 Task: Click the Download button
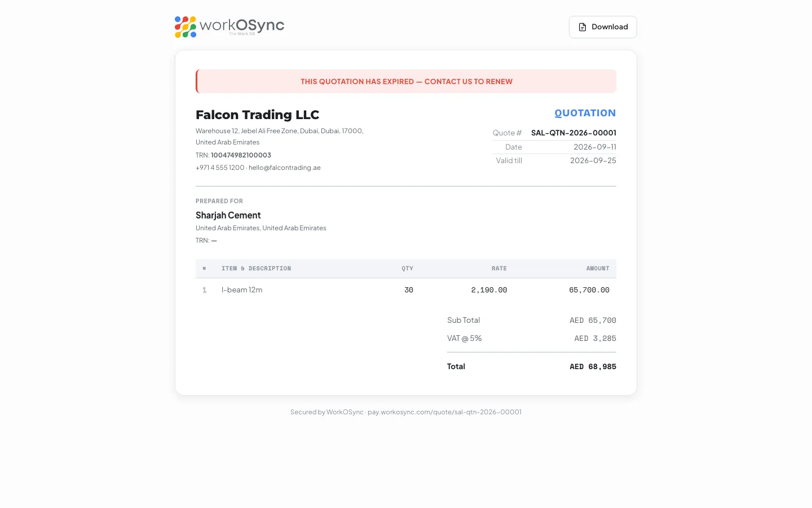(x=603, y=27)
